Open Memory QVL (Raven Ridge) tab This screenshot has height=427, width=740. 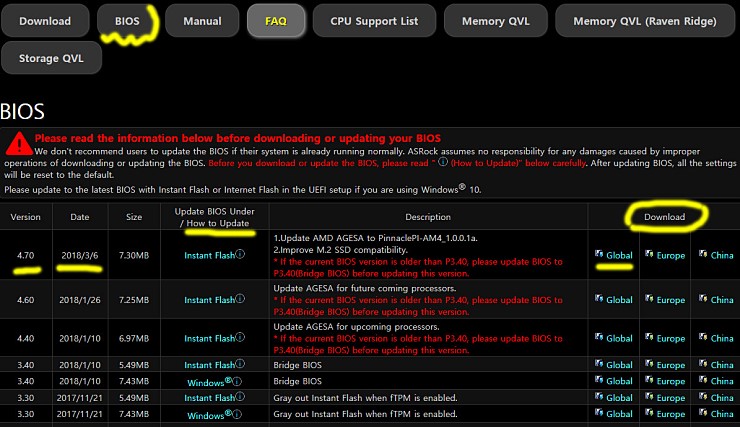[x=645, y=21]
